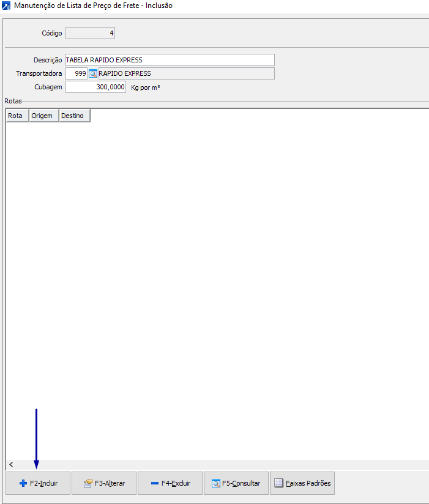The width and height of the screenshot is (429, 504).
Task: Click the "Rotas" group label
Action: pyautogui.click(x=13, y=101)
